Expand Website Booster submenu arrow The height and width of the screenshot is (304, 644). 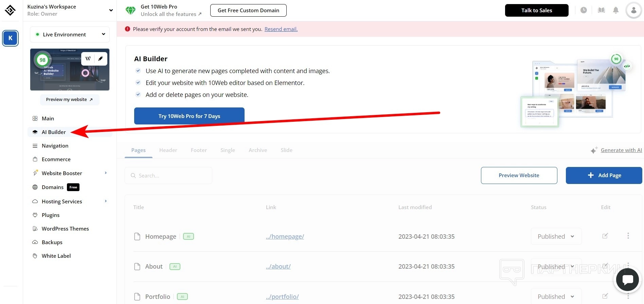coord(106,173)
